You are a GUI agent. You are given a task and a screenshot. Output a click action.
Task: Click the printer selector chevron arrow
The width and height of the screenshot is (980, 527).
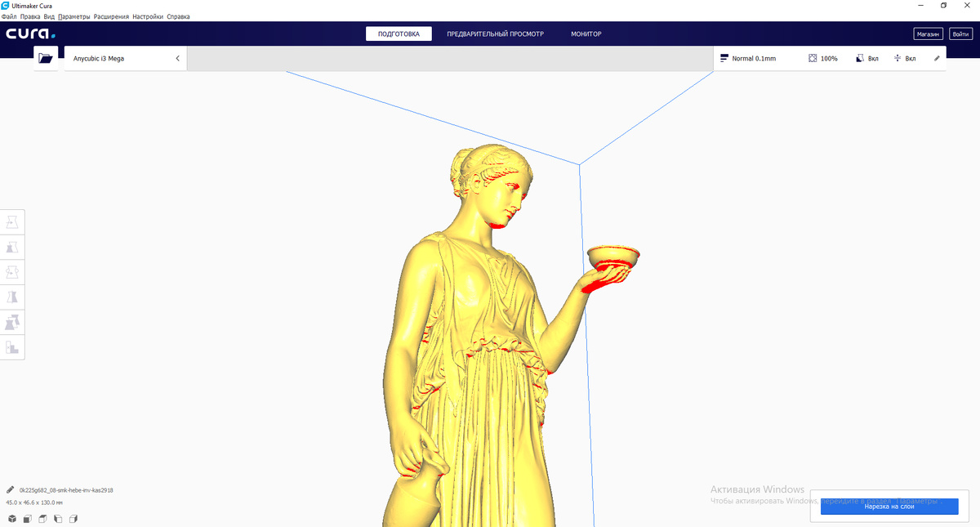click(x=177, y=59)
